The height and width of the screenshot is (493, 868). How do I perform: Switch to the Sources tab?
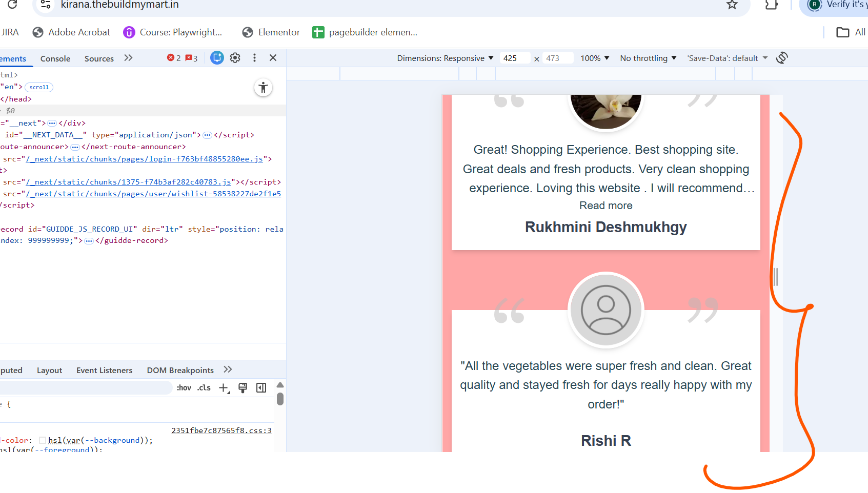[x=99, y=58]
